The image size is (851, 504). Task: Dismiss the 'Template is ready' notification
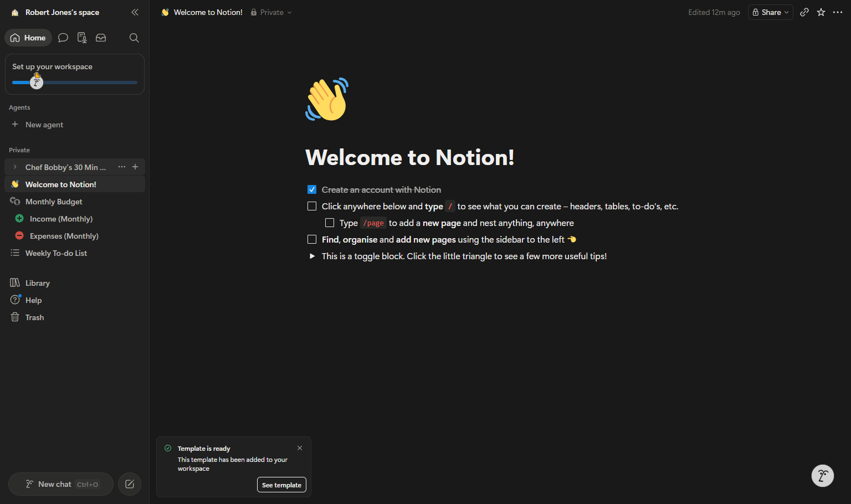300,448
